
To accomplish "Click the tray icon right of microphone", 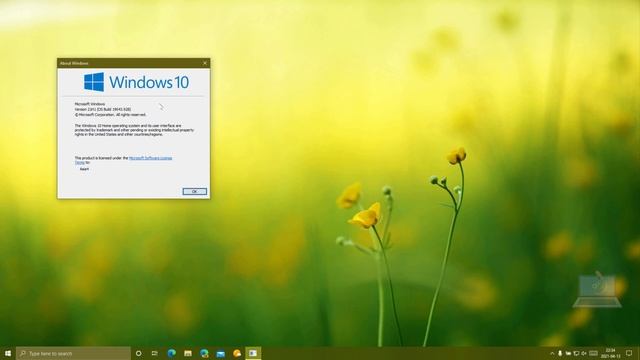I will (568, 353).
